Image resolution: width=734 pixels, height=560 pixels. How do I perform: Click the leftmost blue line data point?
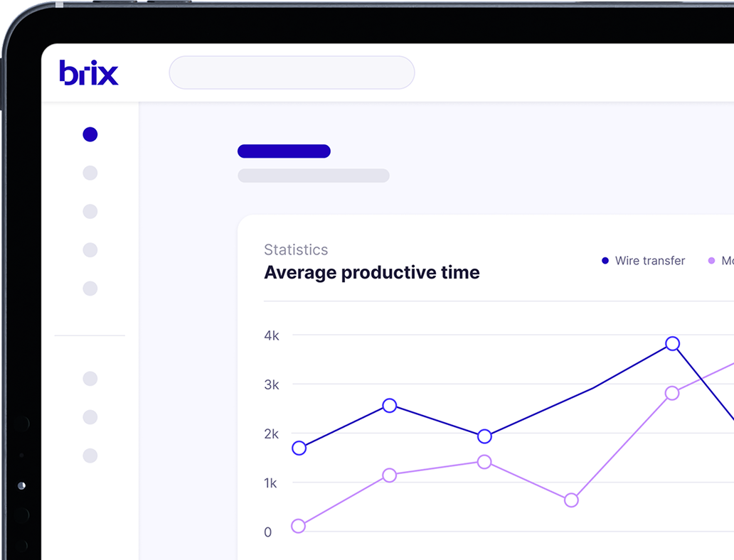click(299, 448)
